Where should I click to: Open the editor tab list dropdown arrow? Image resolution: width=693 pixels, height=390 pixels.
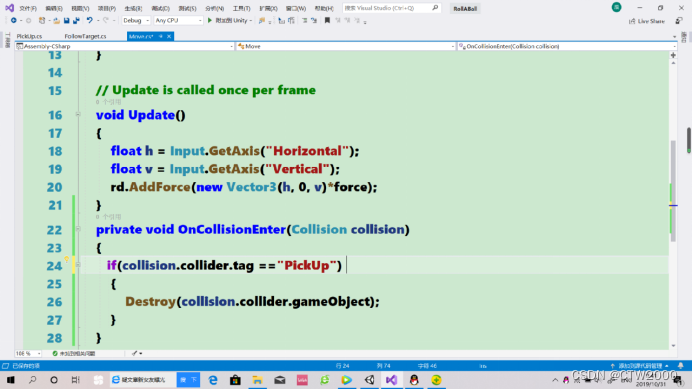coord(674,37)
